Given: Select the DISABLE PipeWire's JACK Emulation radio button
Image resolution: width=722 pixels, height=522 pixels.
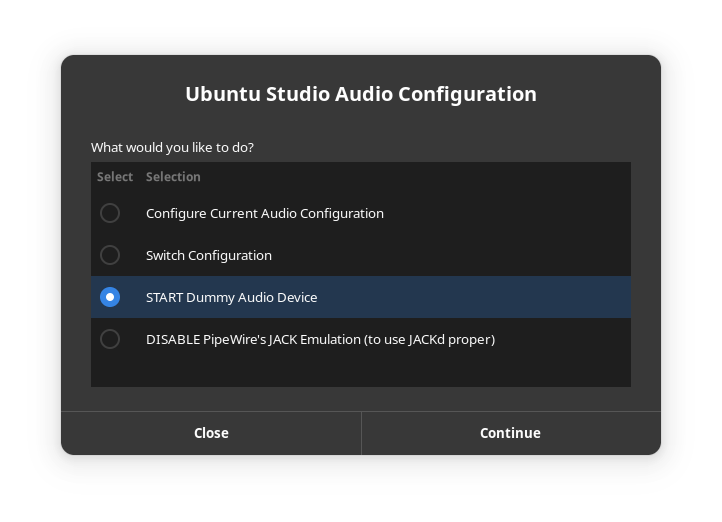Looking at the screenshot, I should click(110, 339).
